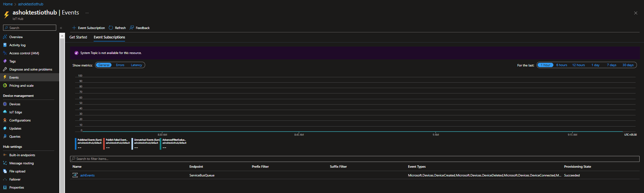644x193 pixels.
Task: Click the Succeeded provisioning state cell
Action: click(x=572, y=175)
